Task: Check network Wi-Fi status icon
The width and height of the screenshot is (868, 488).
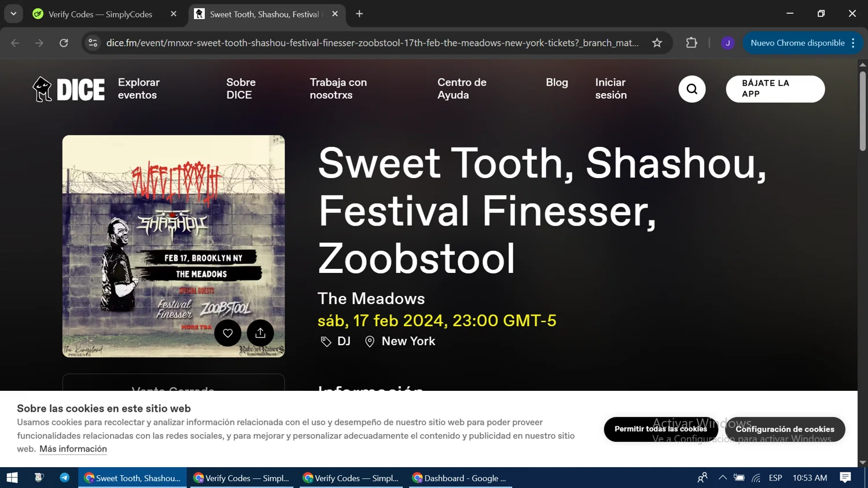Action: 756,478
